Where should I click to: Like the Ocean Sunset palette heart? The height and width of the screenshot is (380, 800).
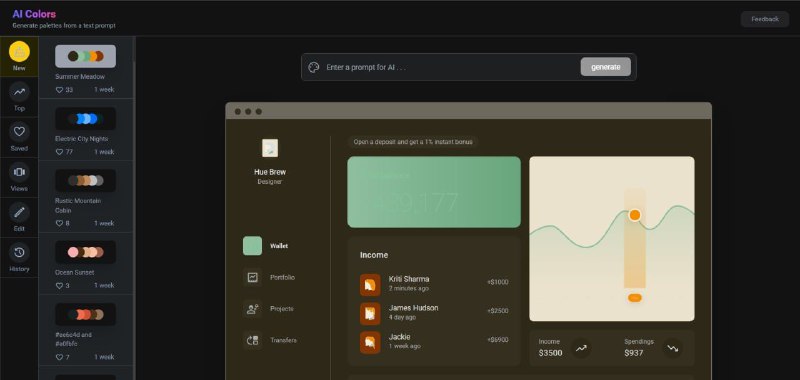point(59,286)
